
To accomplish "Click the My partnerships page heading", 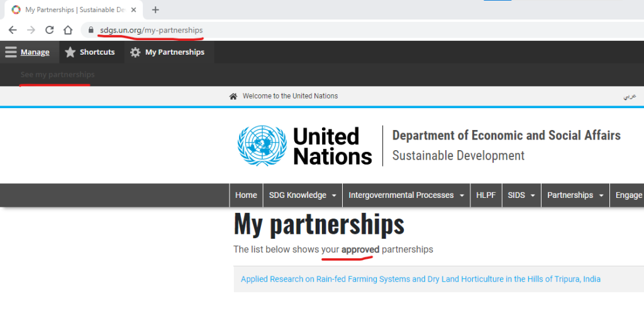I will [x=319, y=224].
